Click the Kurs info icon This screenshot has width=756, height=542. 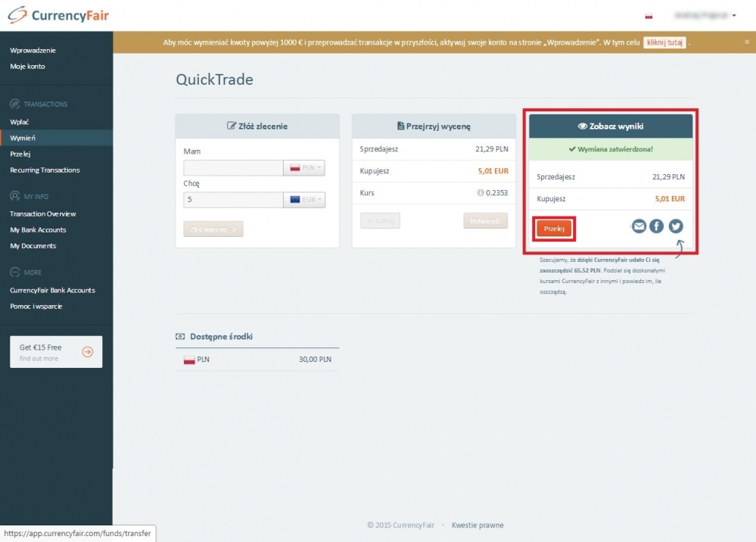[x=481, y=193]
